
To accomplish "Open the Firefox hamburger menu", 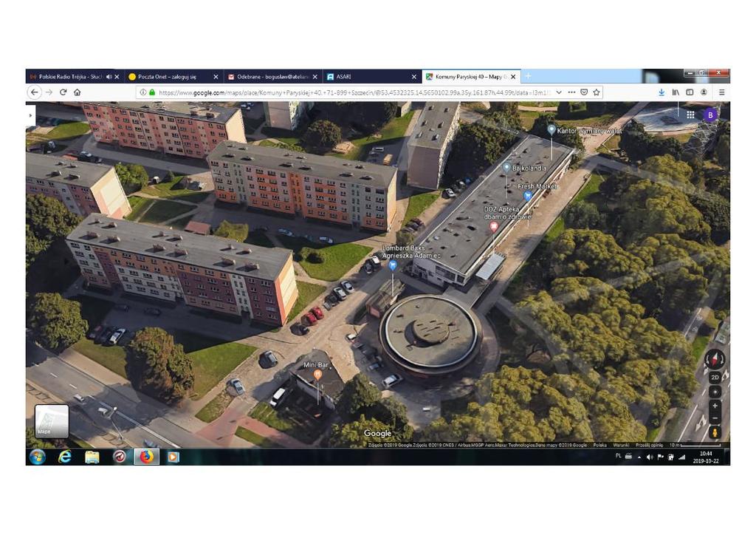I will [x=721, y=92].
